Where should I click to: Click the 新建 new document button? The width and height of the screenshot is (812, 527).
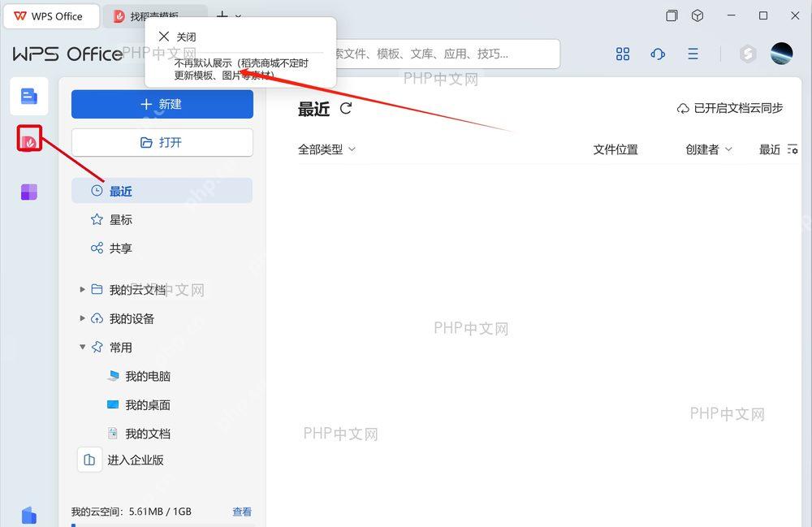[x=162, y=104]
